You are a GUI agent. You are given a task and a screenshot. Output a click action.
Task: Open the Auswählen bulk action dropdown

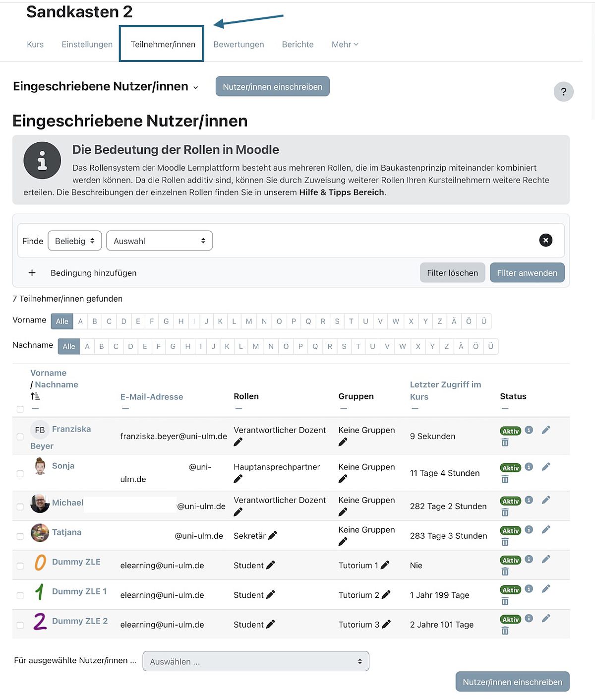point(256,661)
